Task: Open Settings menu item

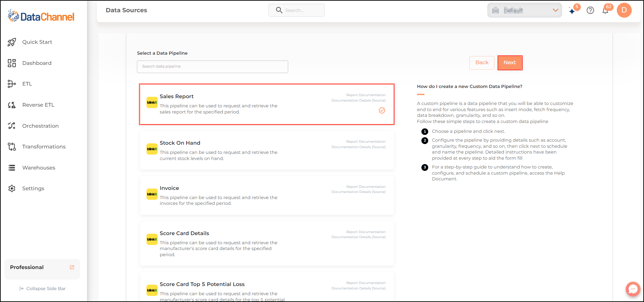Action: tap(33, 189)
